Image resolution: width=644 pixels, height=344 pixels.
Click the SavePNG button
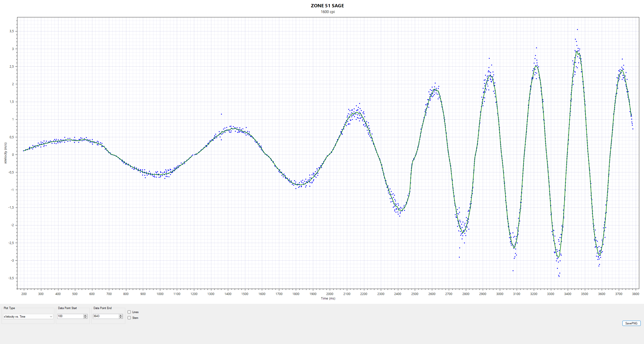click(x=631, y=323)
